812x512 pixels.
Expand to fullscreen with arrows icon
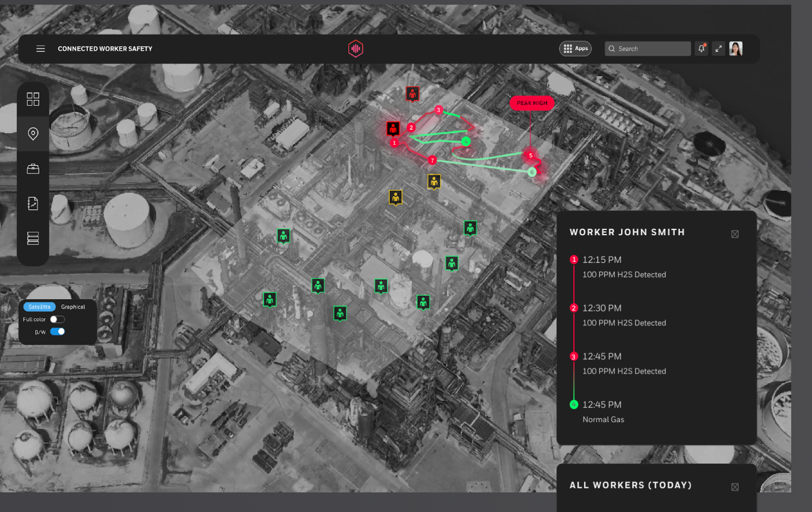[719, 48]
